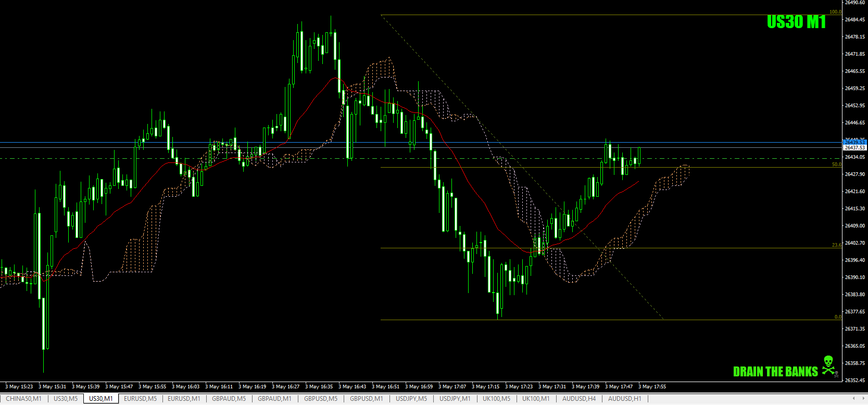
Task: Click the 26371.35 price scale value
Action: point(855,329)
